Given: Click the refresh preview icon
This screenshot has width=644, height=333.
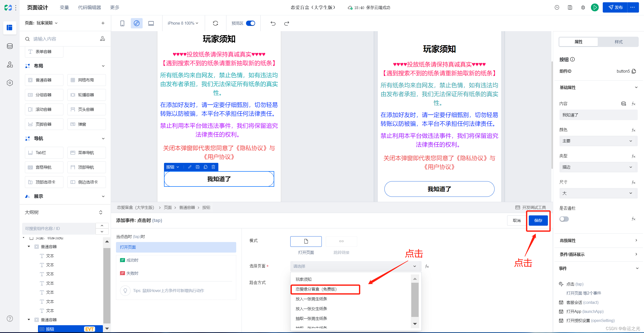Looking at the screenshot, I should tap(215, 23).
